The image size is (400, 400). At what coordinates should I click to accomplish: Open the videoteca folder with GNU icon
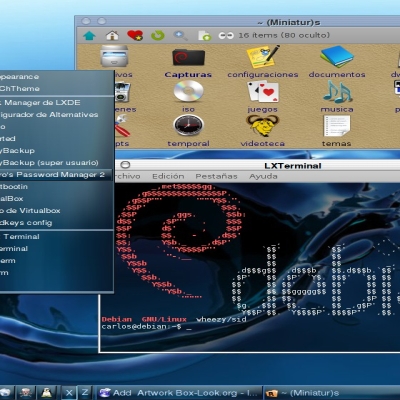tap(263, 131)
